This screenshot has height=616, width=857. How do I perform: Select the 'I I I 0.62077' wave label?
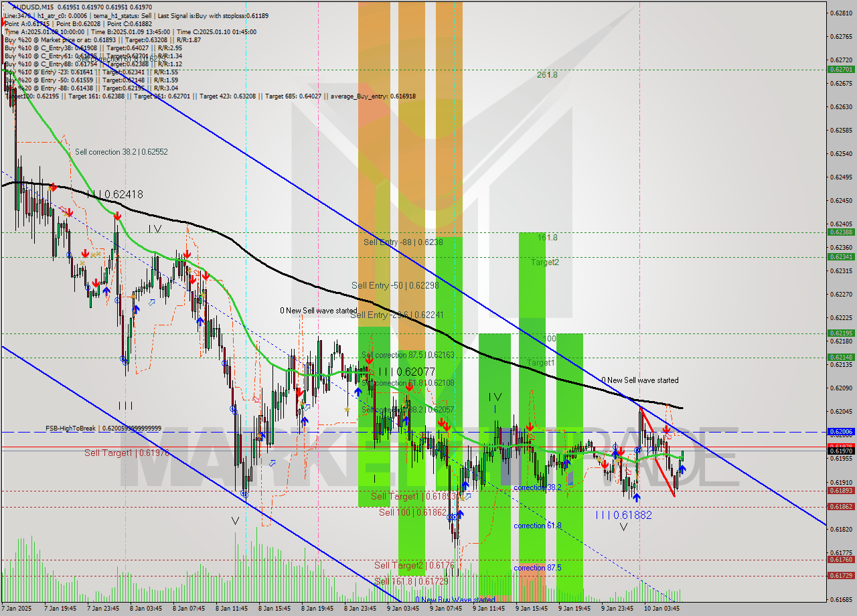[x=407, y=371]
